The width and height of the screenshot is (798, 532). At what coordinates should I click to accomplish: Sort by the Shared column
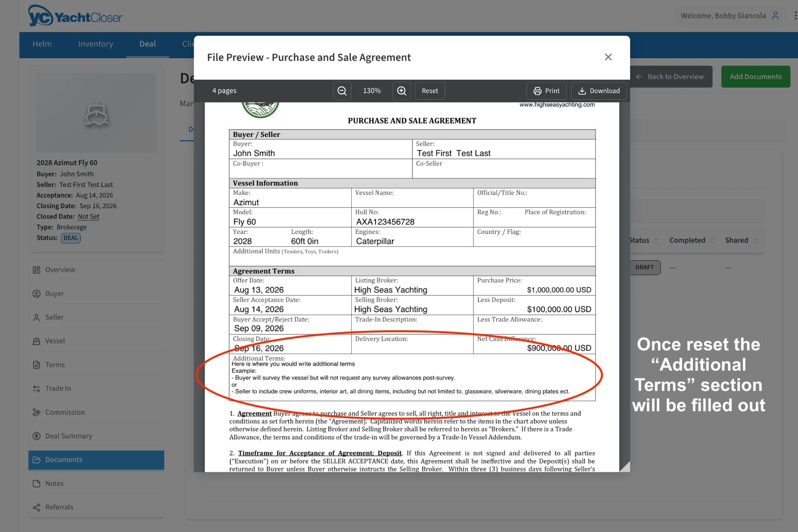(741, 240)
